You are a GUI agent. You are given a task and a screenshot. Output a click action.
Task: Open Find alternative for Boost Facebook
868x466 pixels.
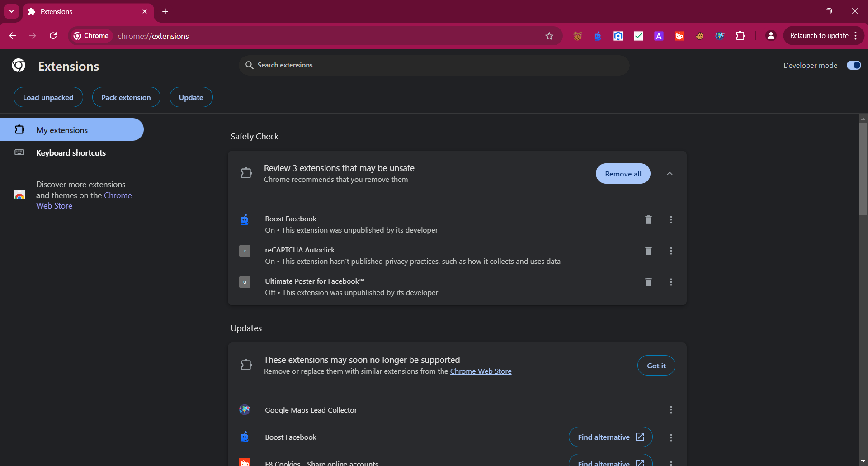(610, 437)
